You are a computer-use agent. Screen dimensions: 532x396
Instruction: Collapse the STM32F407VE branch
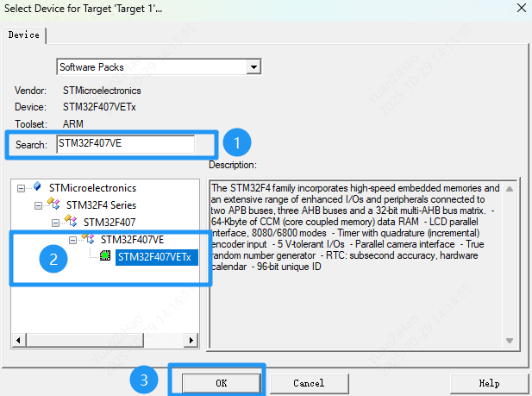point(72,239)
